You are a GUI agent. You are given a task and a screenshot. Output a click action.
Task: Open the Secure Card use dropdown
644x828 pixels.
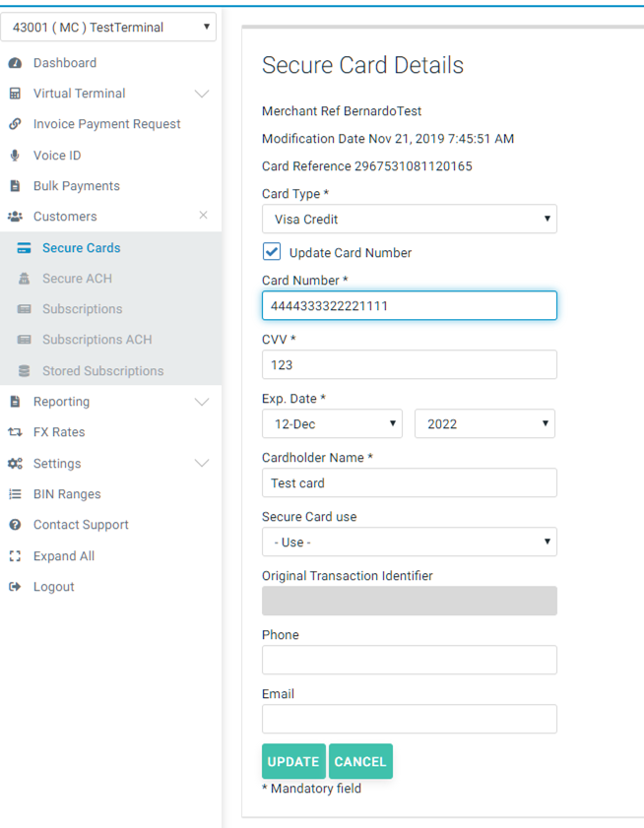point(409,542)
